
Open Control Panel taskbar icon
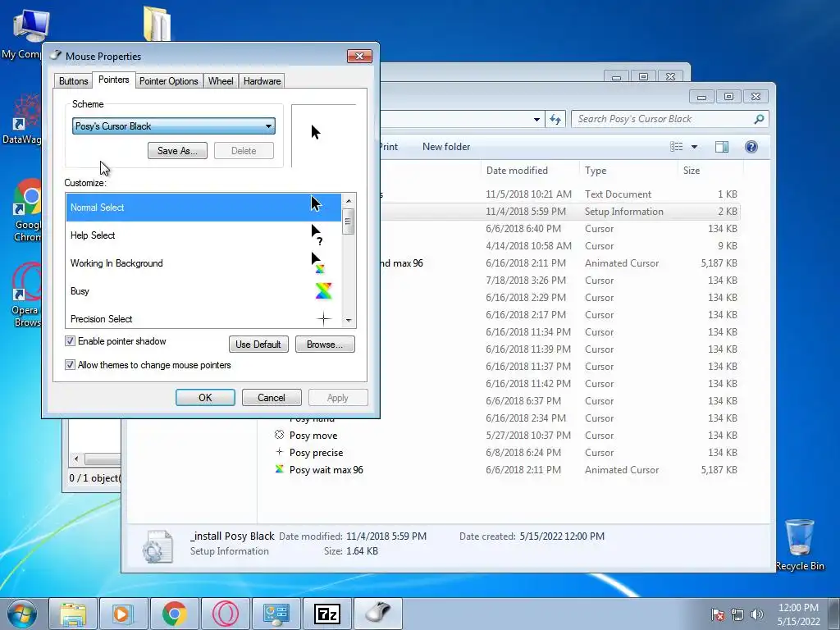(276, 614)
